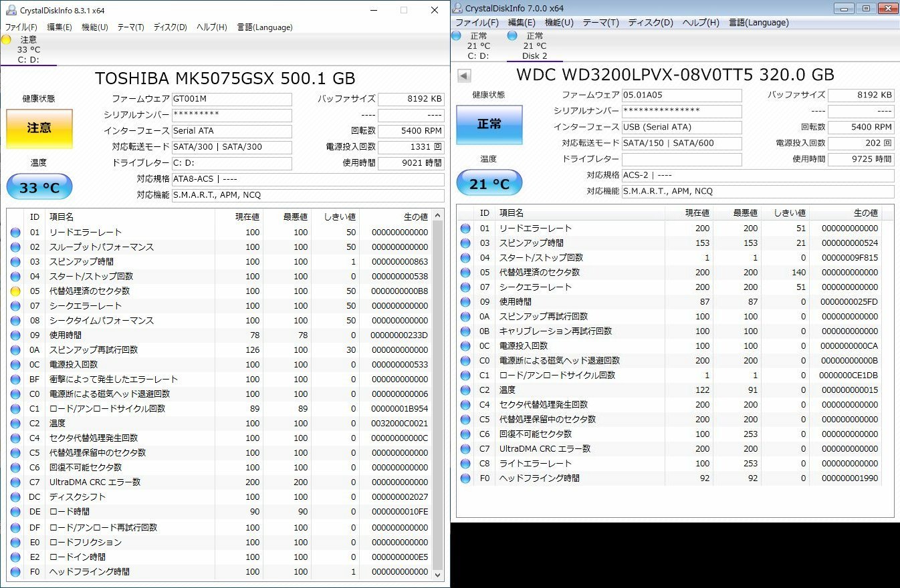Click the TOSHIBA firmware field showing GT001M

231,100
